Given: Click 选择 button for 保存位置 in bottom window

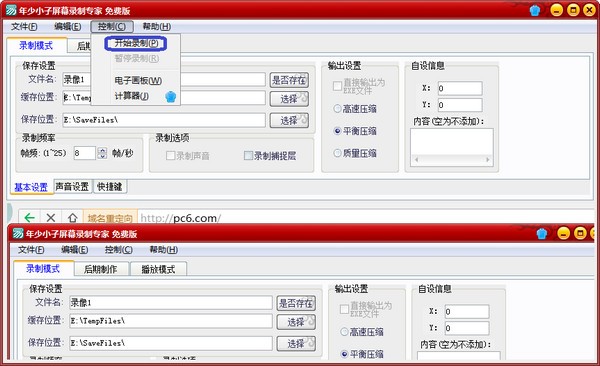Looking at the screenshot, I should coord(296,343).
